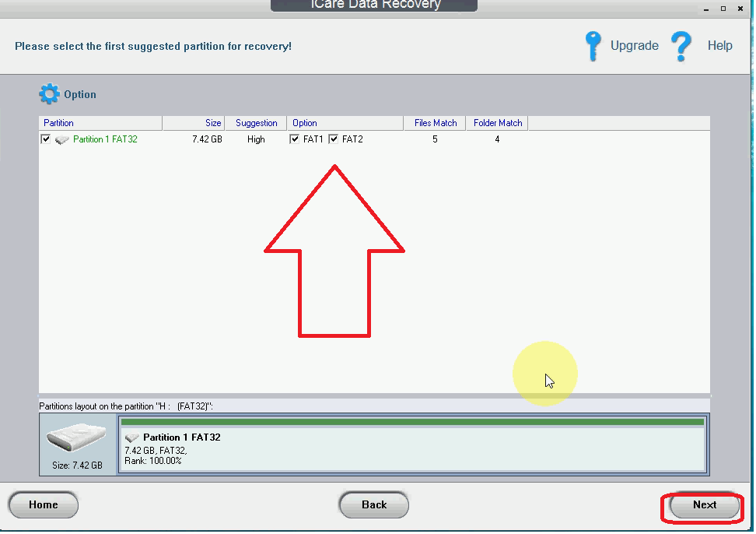Open settings via the Option gear icon

48,93
